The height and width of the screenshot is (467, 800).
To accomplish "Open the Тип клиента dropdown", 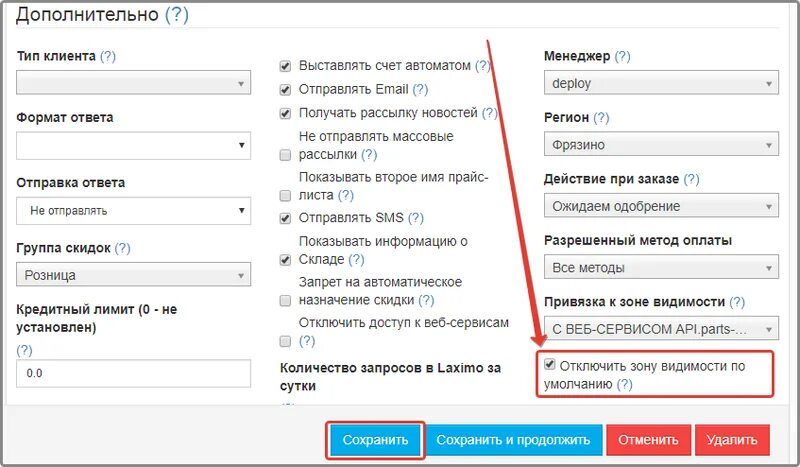I will pyautogui.click(x=133, y=83).
